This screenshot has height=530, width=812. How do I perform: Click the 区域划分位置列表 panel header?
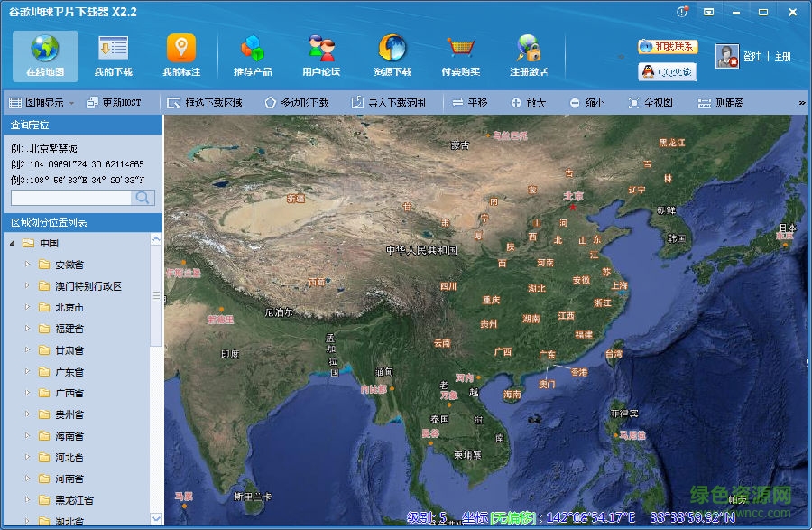(x=83, y=223)
